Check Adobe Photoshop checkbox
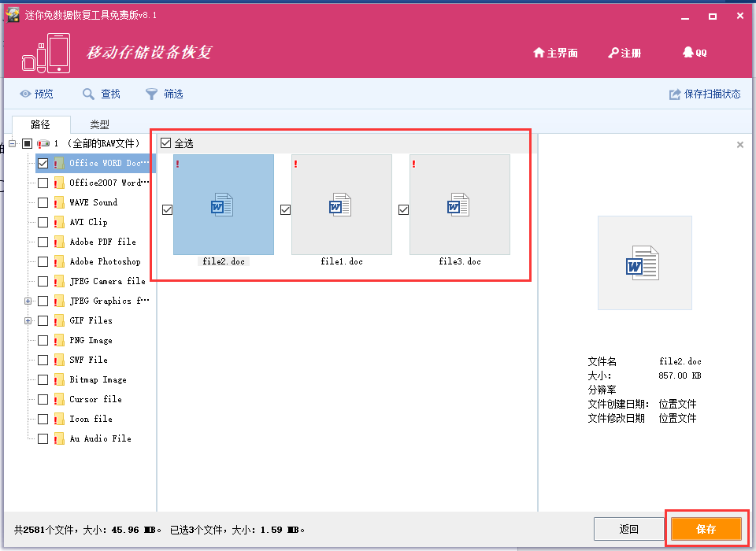Viewport: 756px width, 551px height. [x=43, y=262]
